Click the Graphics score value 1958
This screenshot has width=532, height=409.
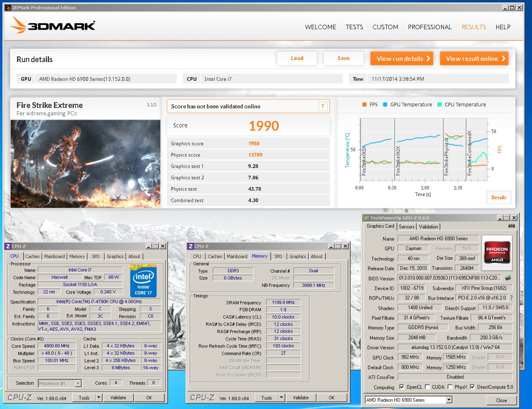(x=254, y=144)
